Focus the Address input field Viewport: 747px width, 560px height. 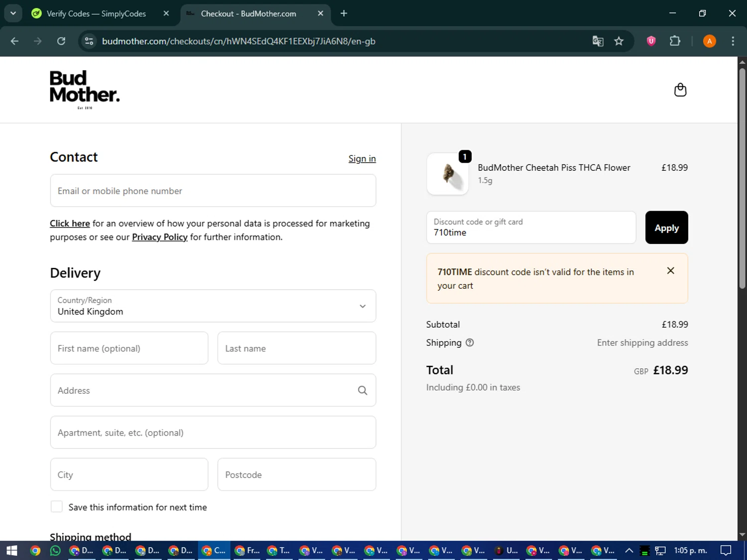pyautogui.click(x=213, y=390)
